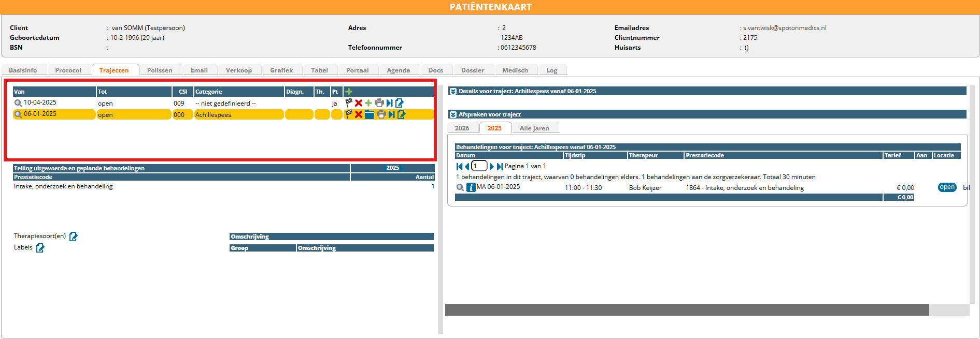
Task: Select the Alle jaren tab
Action: coord(534,128)
